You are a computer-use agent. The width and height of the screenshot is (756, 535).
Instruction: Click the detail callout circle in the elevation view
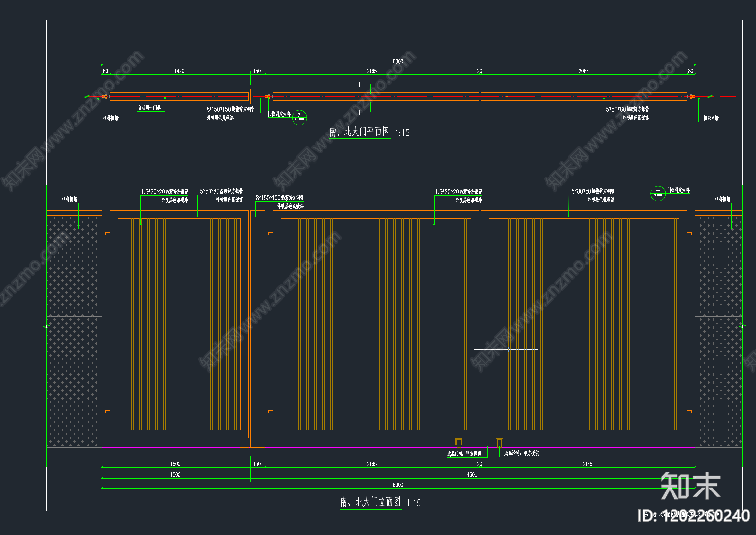coord(658,193)
